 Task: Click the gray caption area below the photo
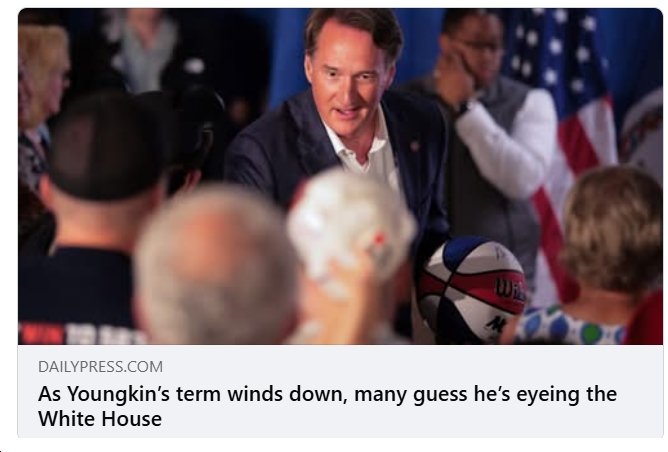340,391
